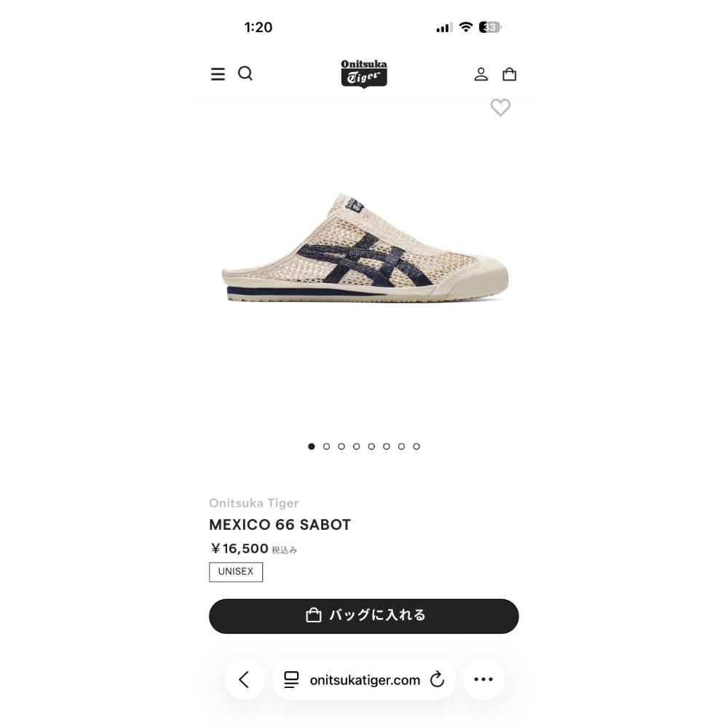This screenshot has height=728, width=728.
Task: Open page settings icon in address bar
Action: click(291, 679)
